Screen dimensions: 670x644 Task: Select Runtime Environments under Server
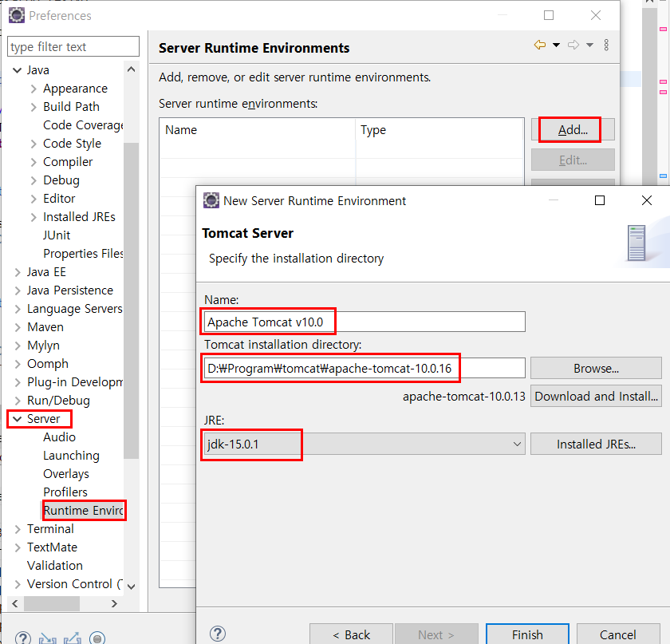click(83, 511)
